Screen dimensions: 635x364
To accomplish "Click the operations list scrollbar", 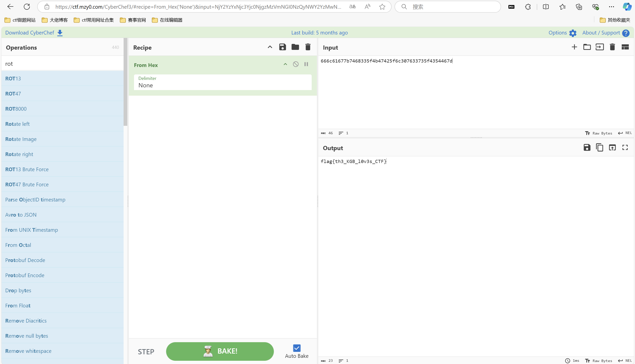I will pyautogui.click(x=125, y=82).
